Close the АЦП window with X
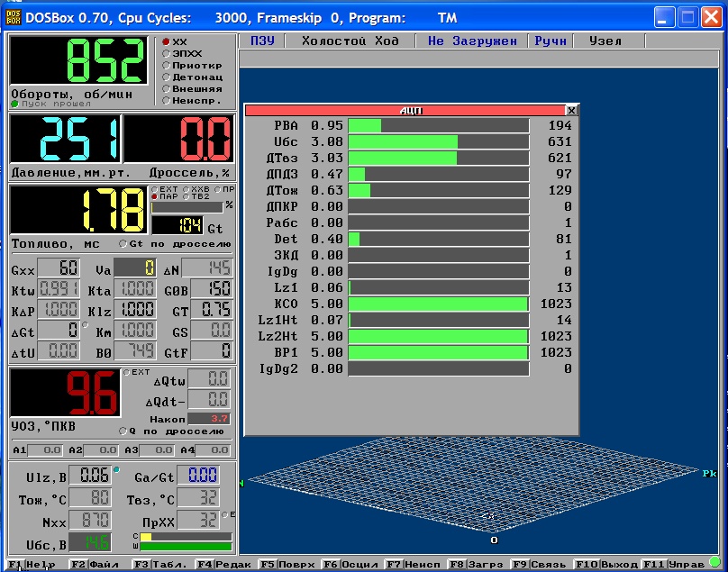Screen dimensions: 728x572 571,110
